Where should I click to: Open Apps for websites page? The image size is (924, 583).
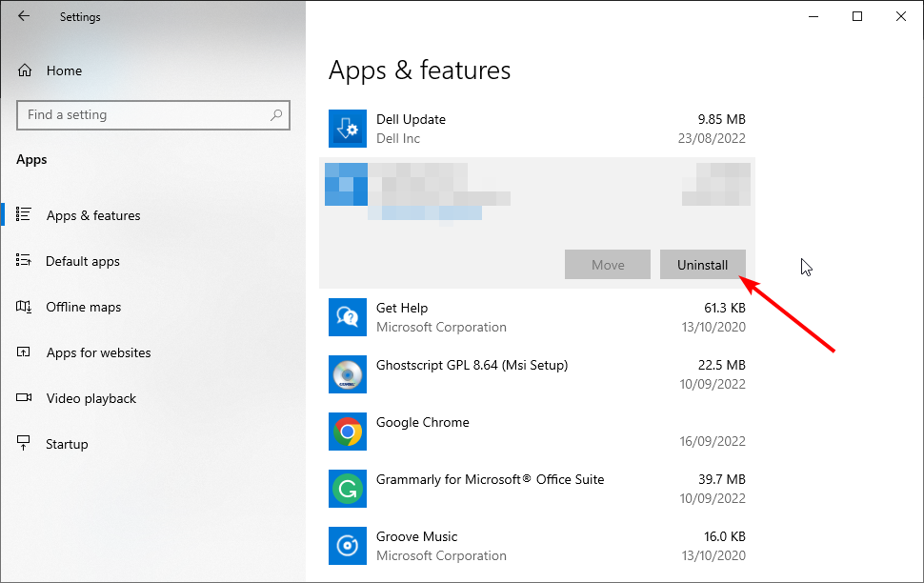pyautogui.click(x=98, y=352)
